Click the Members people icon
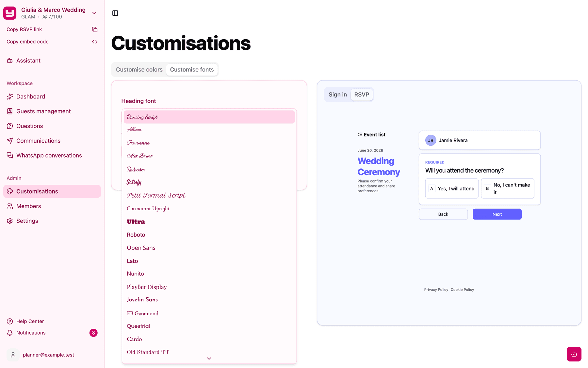 coord(10,206)
